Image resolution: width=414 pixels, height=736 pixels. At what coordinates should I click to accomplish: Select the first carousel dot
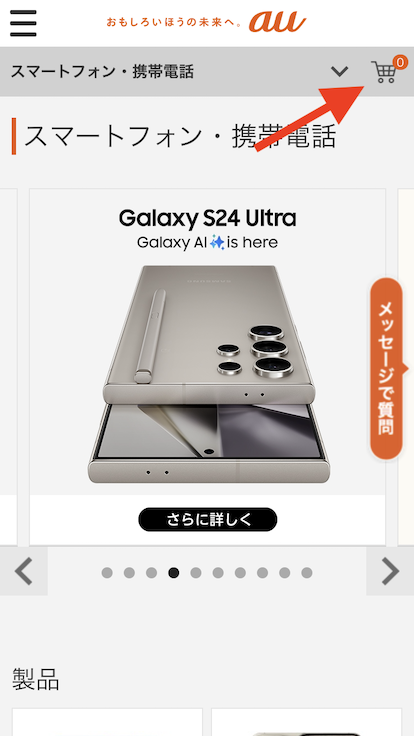click(107, 573)
